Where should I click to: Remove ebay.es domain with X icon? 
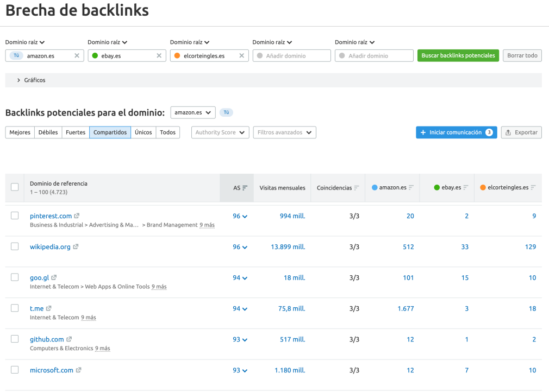tap(159, 55)
